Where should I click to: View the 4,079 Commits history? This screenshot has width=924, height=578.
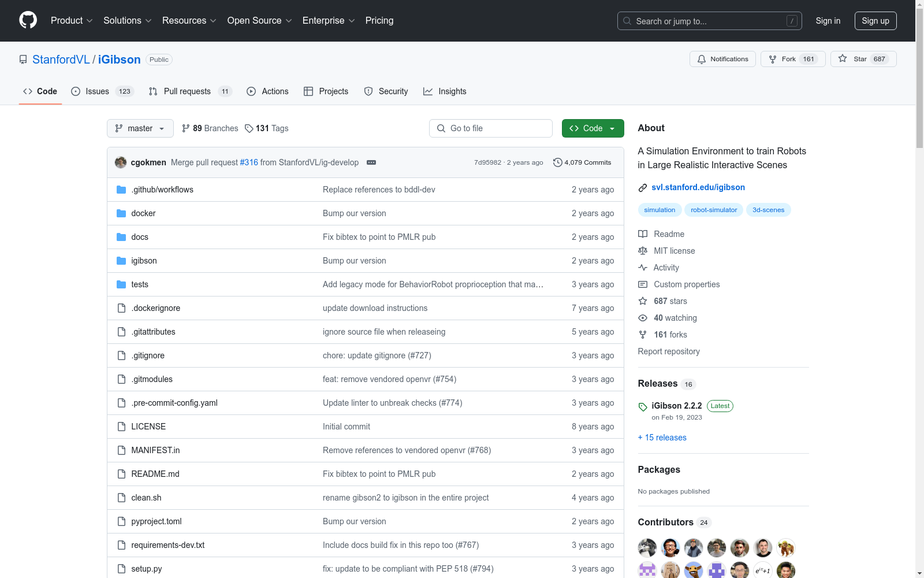(582, 162)
